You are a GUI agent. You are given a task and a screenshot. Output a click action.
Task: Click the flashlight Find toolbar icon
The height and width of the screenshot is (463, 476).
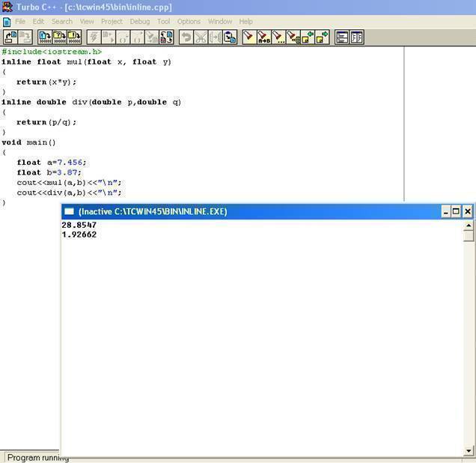coord(249,37)
